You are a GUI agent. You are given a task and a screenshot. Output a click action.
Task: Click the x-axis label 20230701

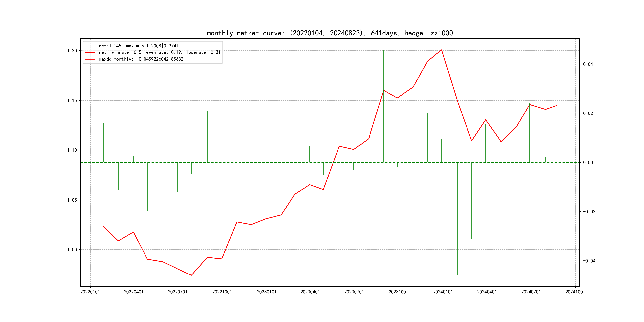[354, 292]
